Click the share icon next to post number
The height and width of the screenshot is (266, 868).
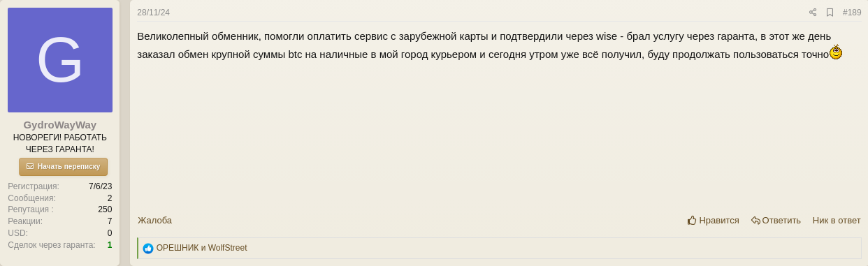(813, 13)
